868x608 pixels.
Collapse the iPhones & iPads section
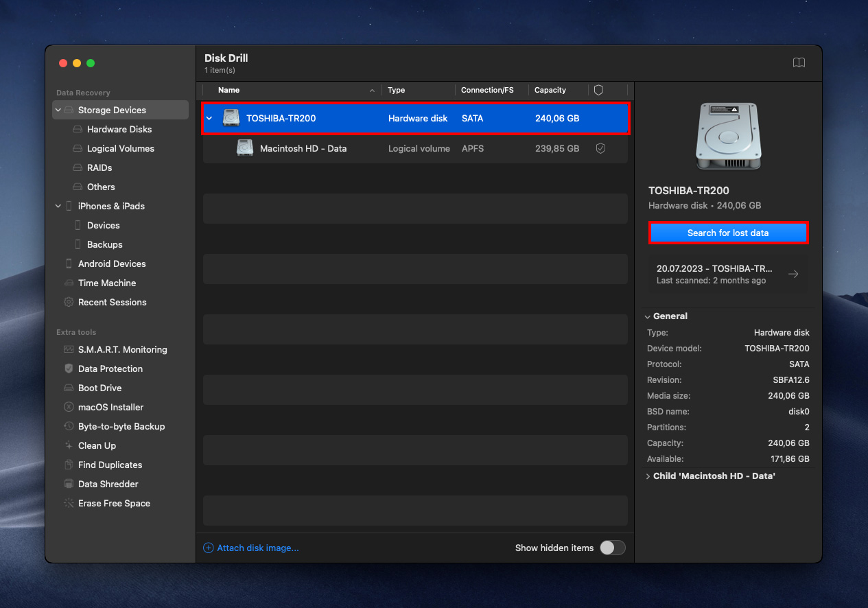[x=58, y=206]
